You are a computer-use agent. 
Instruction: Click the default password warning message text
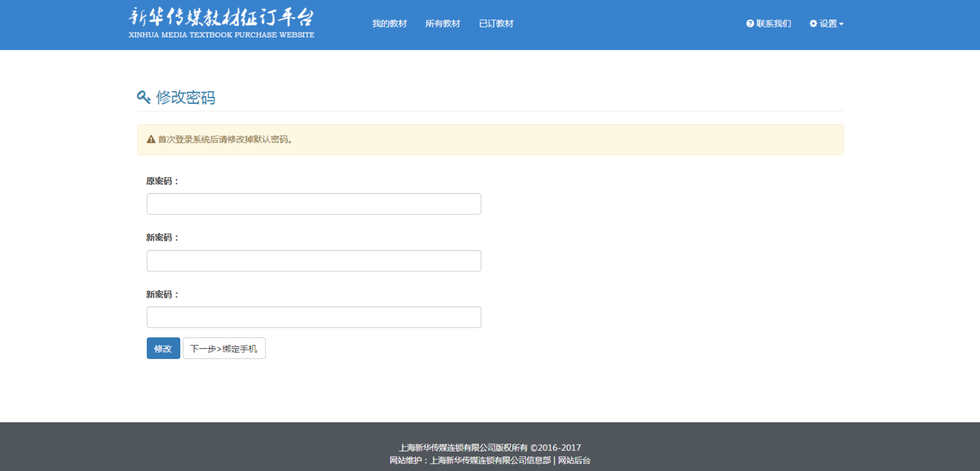225,139
